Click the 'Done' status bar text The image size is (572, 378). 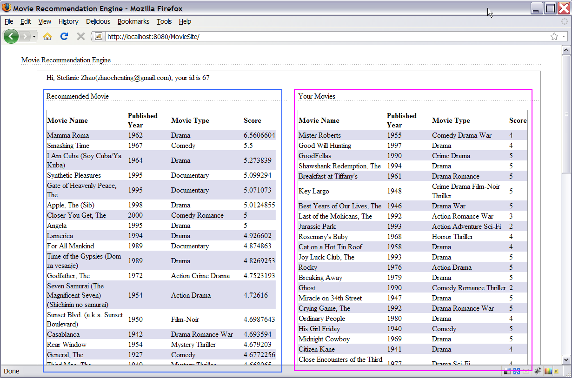(11, 371)
